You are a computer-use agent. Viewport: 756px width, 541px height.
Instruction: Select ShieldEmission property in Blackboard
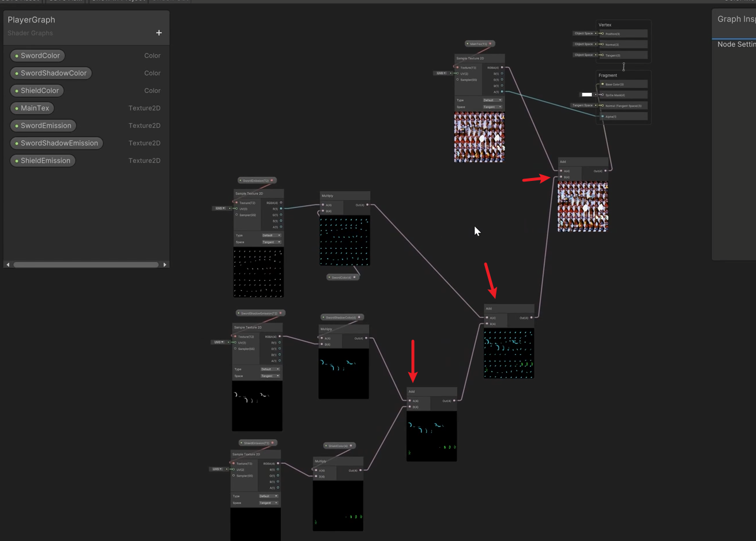(43, 161)
